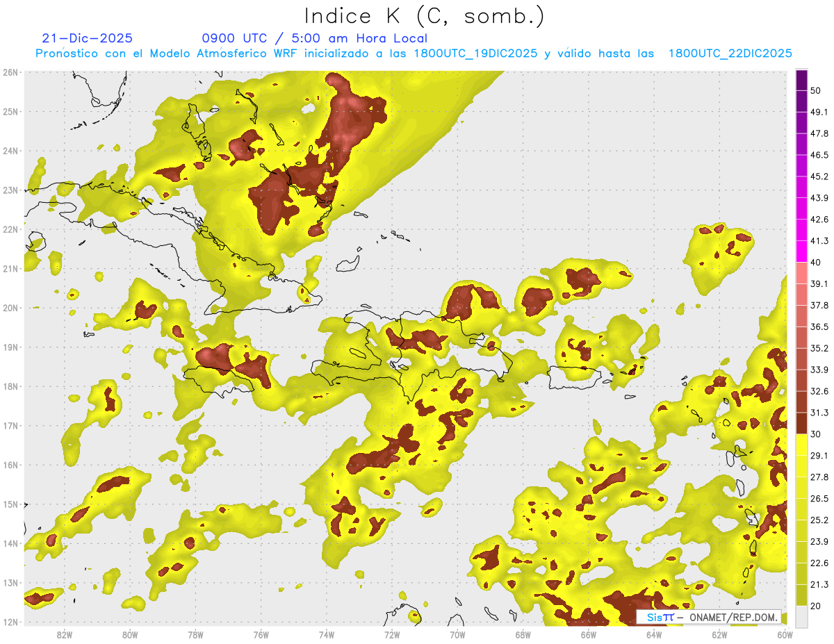Click the grey bottom colorbar segment below 20

(801, 616)
